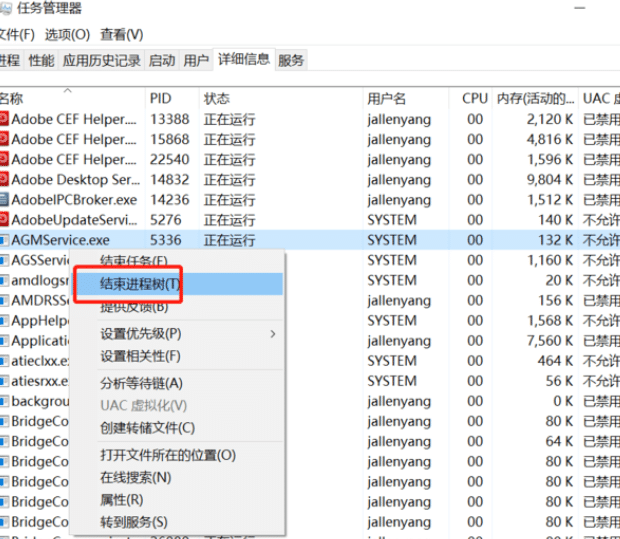Sort by the 名称 column header
This screenshot has height=539, width=620.
pyautogui.click(x=72, y=98)
